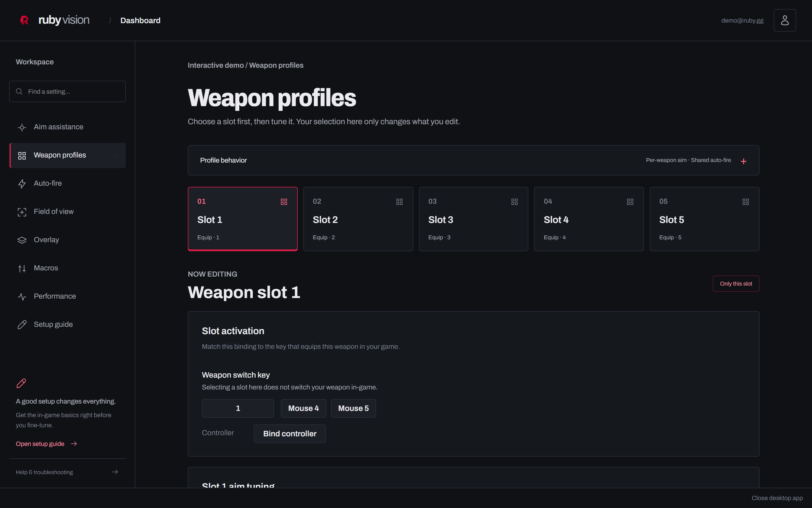812x508 pixels.
Task: Open Weapon profiles in sidebar
Action: 67,155
